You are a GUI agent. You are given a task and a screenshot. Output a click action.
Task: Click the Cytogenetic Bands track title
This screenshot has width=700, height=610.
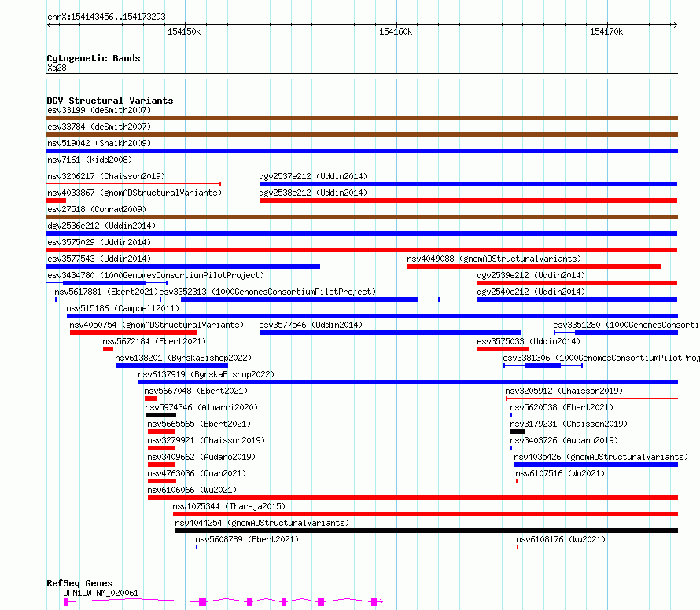click(94, 58)
